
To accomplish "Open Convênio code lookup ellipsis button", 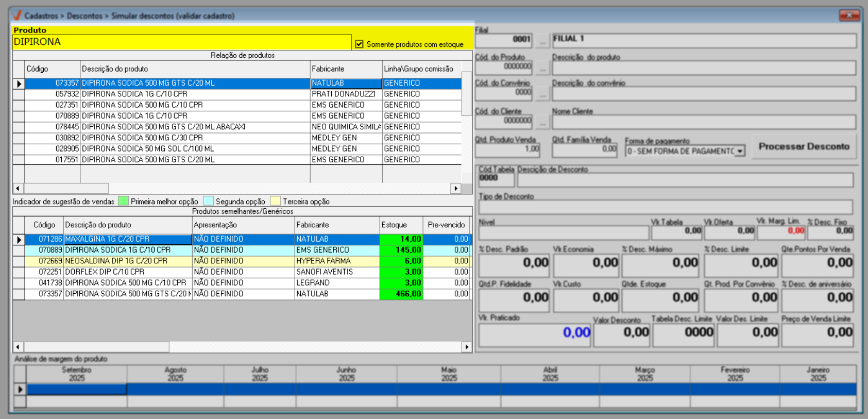I will click(x=542, y=93).
